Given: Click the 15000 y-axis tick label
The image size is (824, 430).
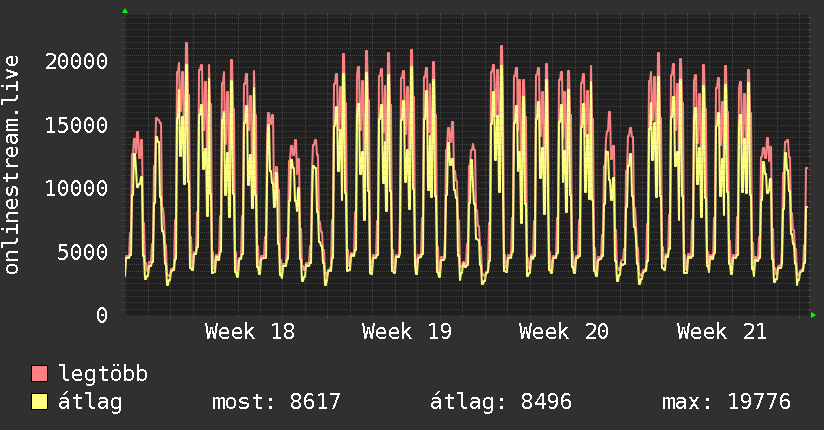Looking at the screenshot, I should point(76,125).
